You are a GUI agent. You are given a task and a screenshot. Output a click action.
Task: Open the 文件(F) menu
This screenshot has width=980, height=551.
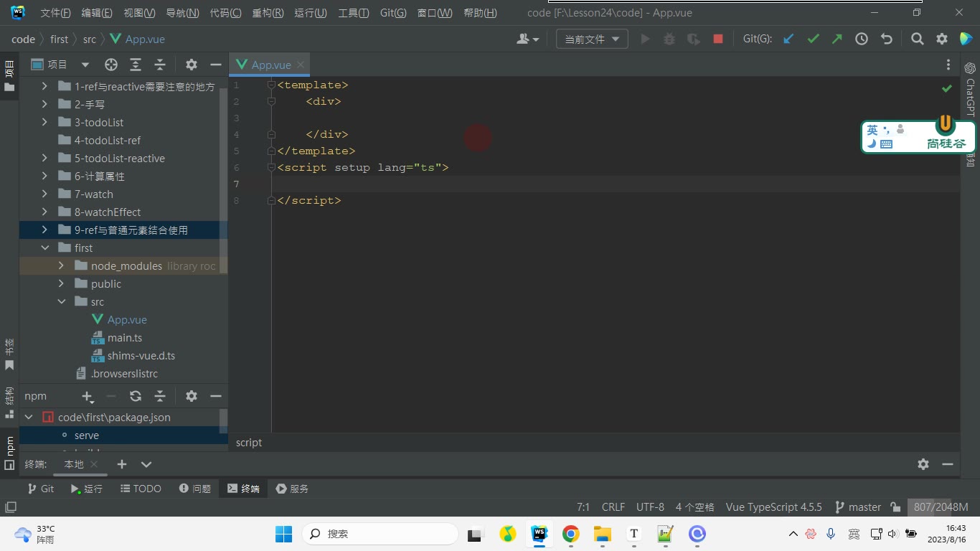[55, 13]
